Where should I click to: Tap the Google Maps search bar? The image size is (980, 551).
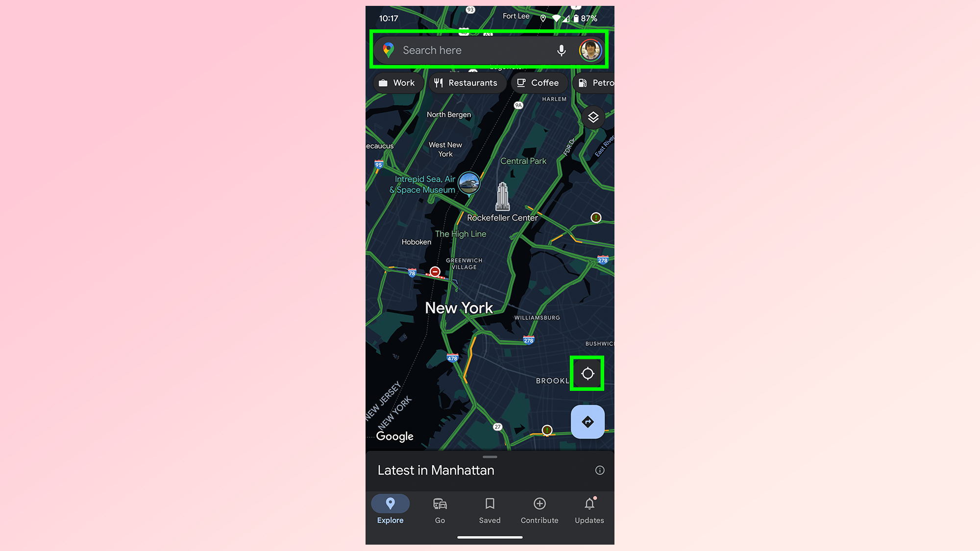point(490,50)
